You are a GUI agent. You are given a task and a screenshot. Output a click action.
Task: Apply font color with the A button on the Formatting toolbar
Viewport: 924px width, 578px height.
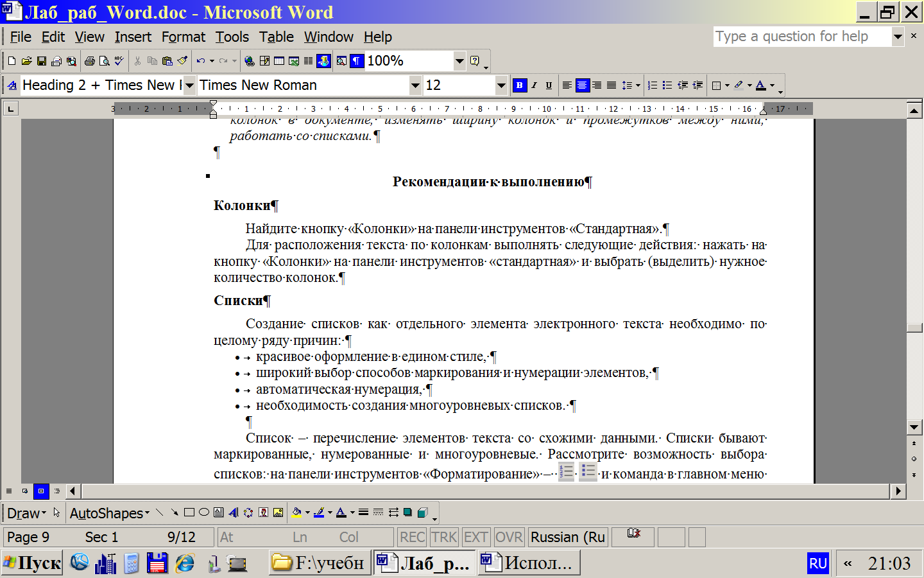[x=761, y=85]
